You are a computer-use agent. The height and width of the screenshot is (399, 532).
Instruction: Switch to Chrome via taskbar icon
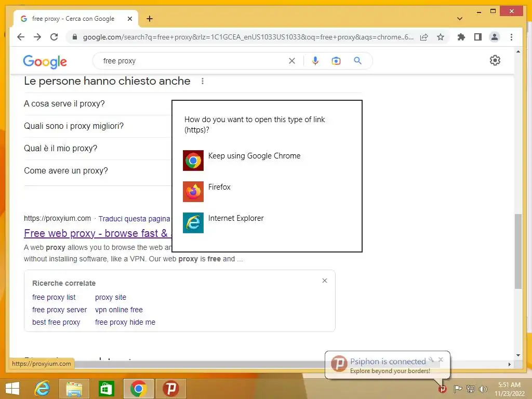click(x=138, y=389)
